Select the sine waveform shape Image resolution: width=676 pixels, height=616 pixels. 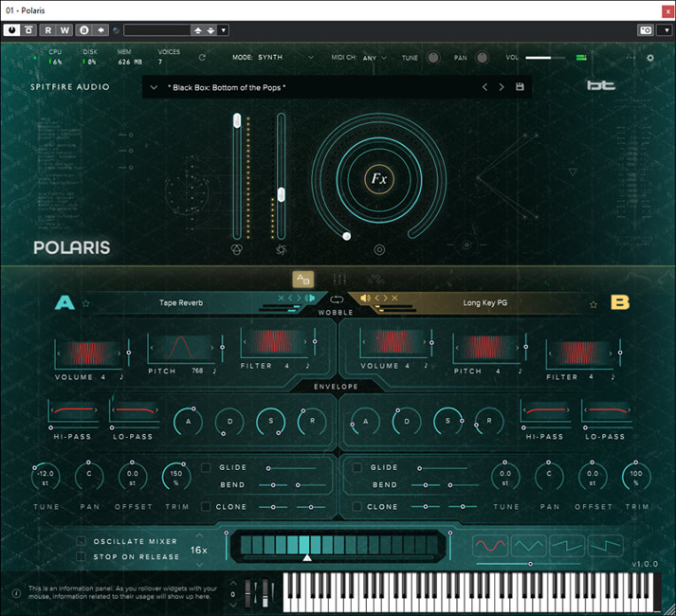tap(490, 546)
